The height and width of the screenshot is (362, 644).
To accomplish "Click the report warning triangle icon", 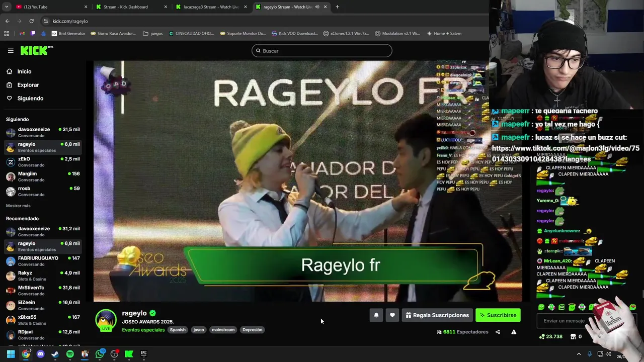I will pyautogui.click(x=514, y=332).
